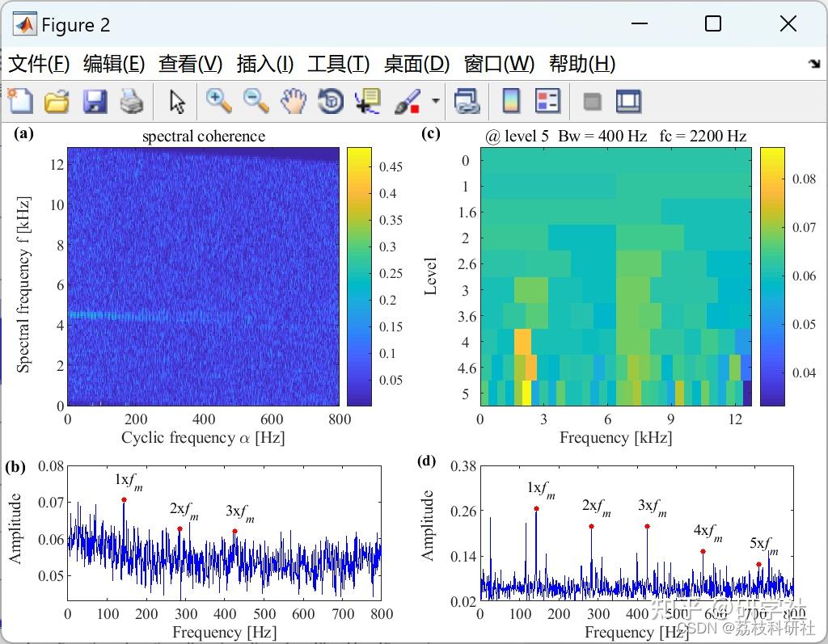Save the figure with floppy icon
This screenshot has width=828, height=644.
coord(95,101)
